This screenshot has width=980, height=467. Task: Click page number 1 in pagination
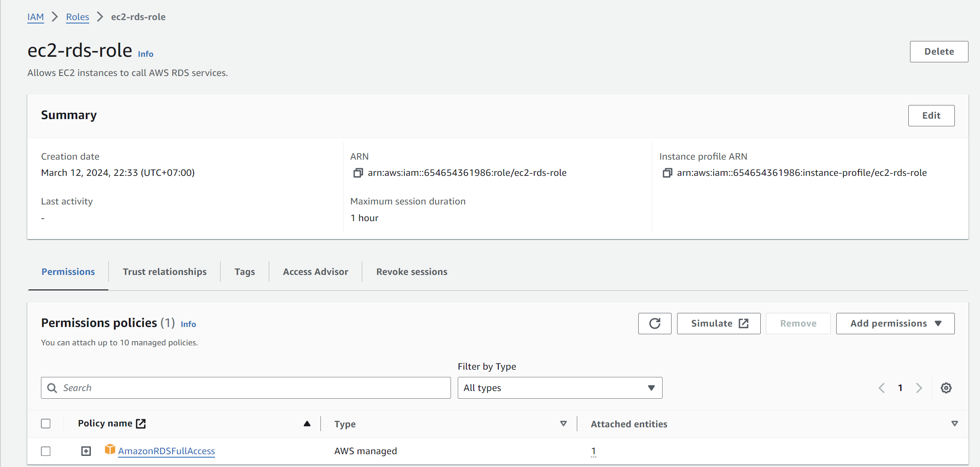coord(900,388)
